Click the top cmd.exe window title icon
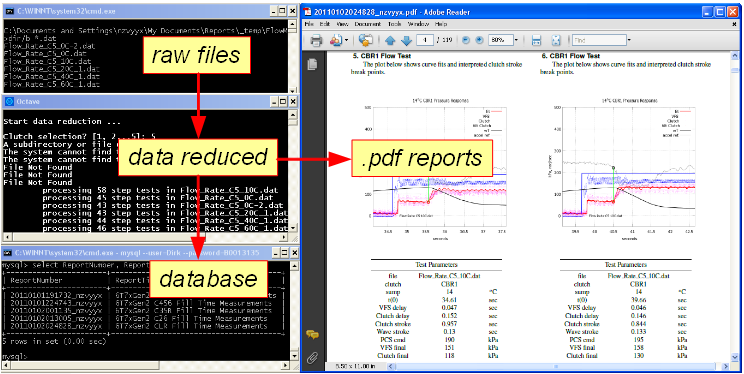The width and height of the screenshot is (744, 374). point(9,11)
